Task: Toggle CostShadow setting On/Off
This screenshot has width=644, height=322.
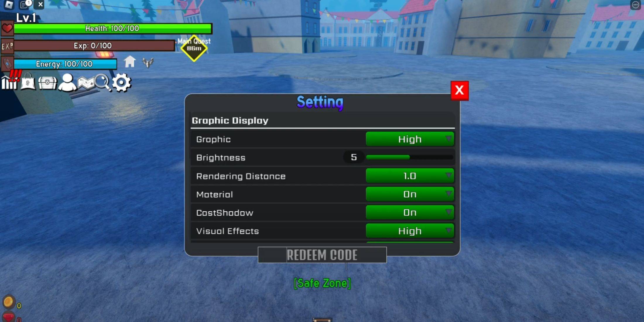Action: [409, 213]
